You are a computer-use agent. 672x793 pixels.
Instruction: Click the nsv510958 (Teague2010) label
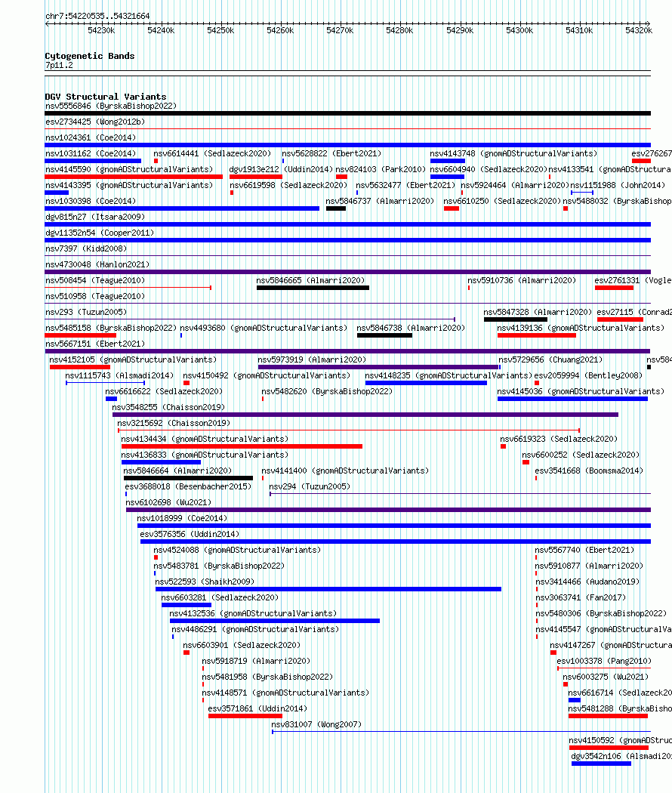95,296
